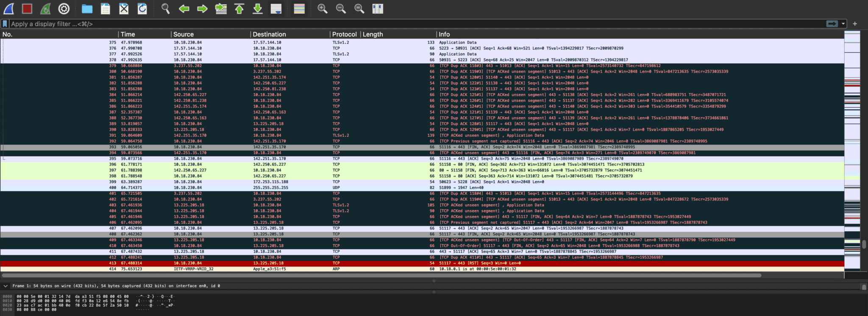Select packet 379 Dup ACK row
Viewport: 868px width, 316px height.
422,66
